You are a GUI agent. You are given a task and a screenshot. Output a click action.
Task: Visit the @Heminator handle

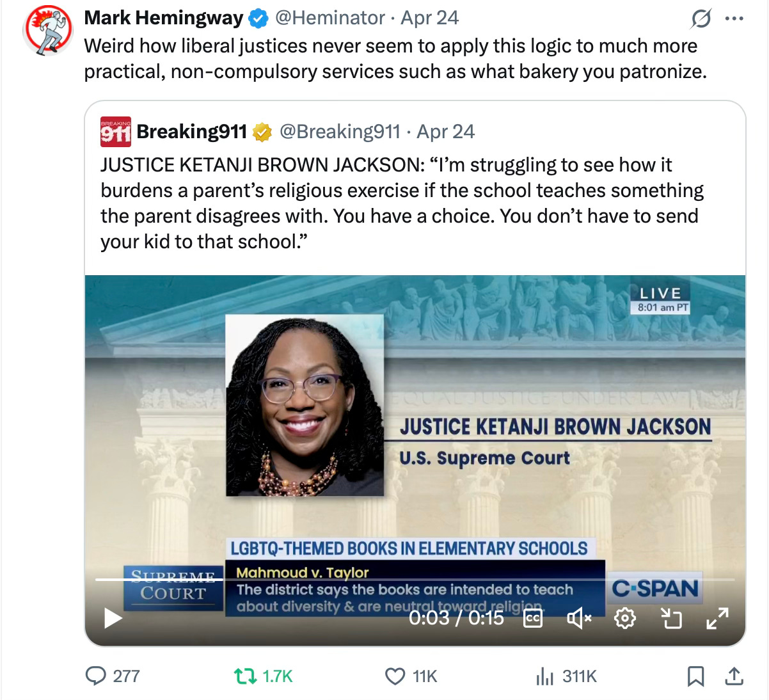point(329,18)
